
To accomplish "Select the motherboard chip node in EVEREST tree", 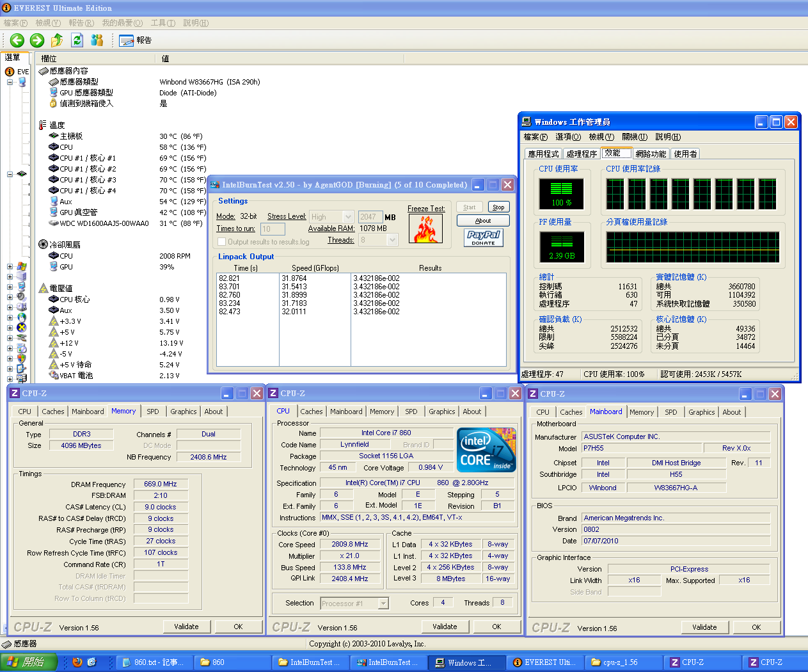I will tap(22, 173).
